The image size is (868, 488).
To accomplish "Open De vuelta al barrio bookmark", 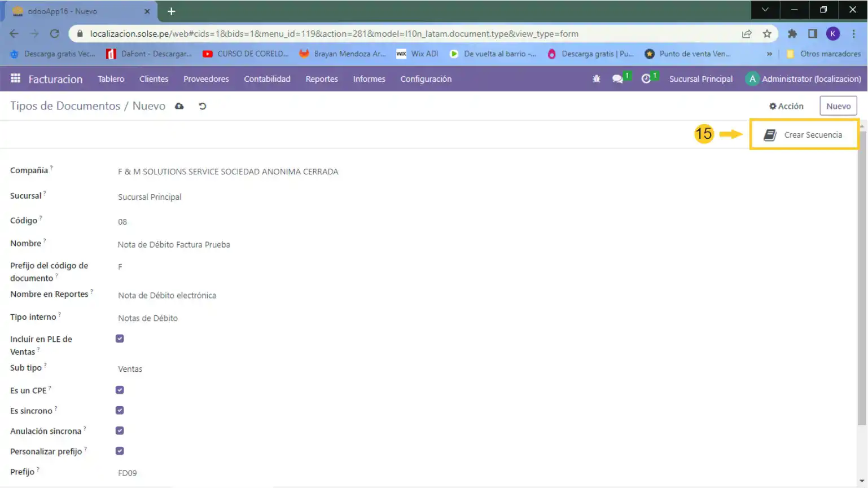I will [x=493, y=54].
